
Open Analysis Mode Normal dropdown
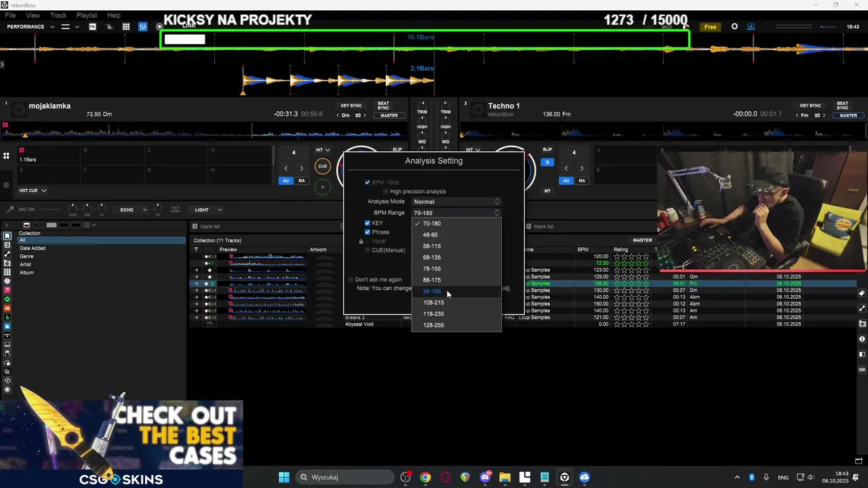pyautogui.click(x=456, y=201)
